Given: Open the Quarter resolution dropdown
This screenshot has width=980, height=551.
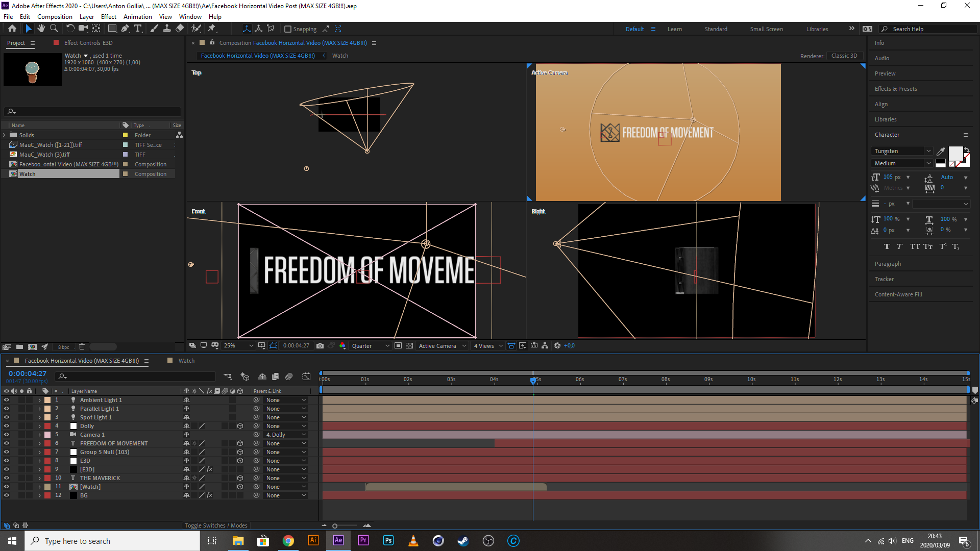Looking at the screenshot, I should pos(371,345).
